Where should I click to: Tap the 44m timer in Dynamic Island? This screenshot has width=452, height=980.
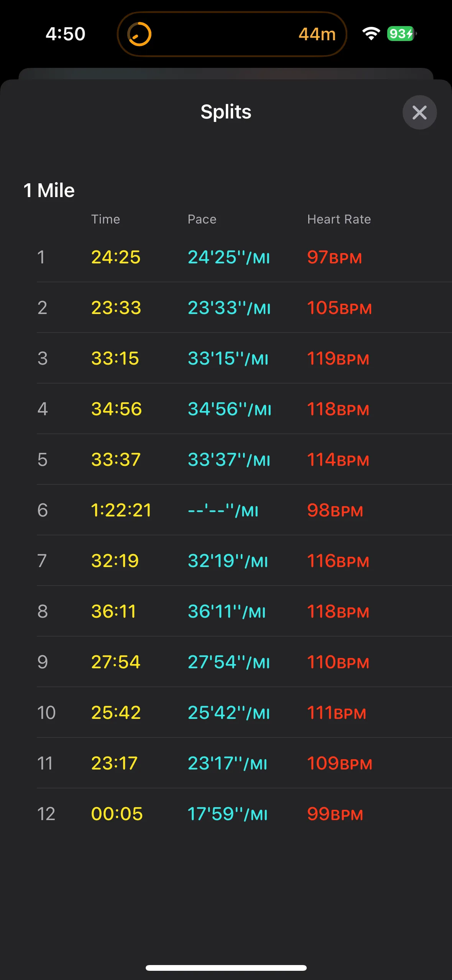(x=317, y=34)
